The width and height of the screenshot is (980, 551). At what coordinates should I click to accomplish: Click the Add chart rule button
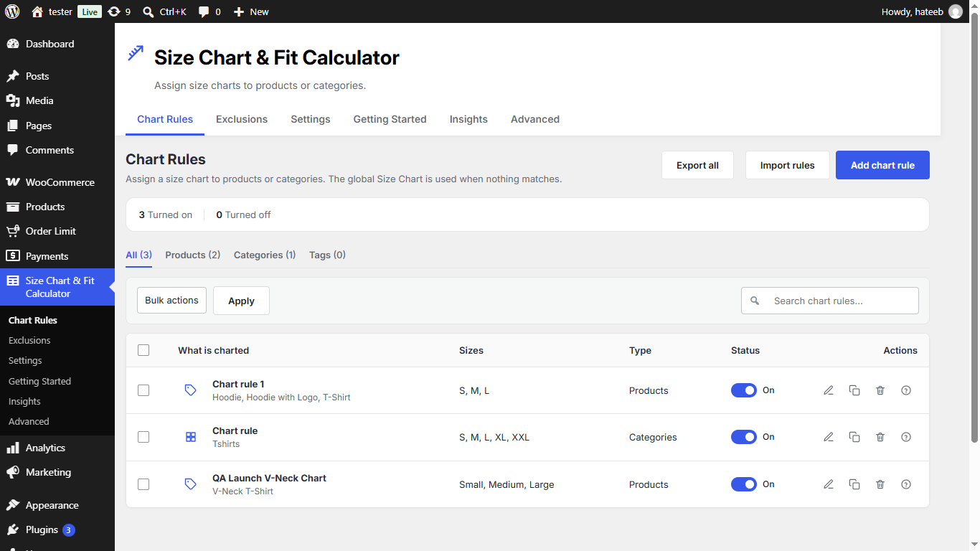[x=882, y=165]
